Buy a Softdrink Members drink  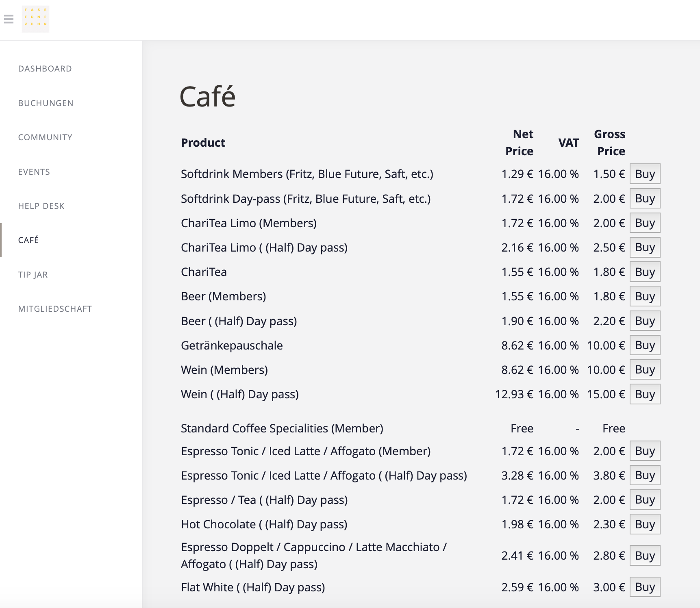(644, 174)
